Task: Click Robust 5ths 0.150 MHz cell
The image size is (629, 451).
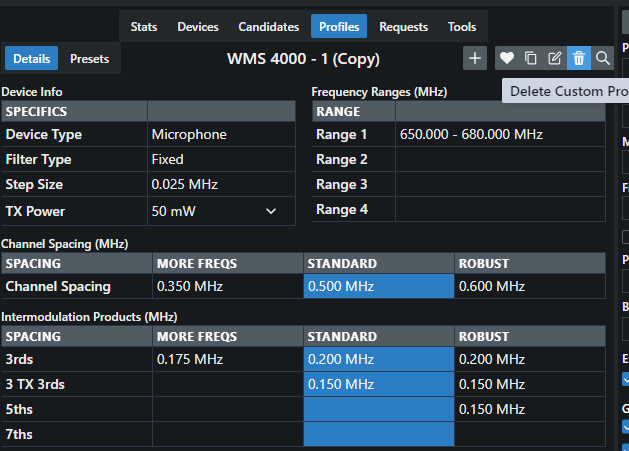Action: [x=530, y=409]
